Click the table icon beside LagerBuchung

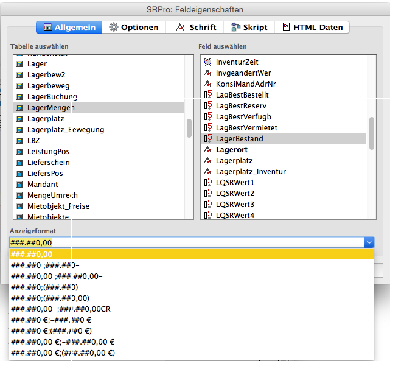pyautogui.click(x=20, y=97)
